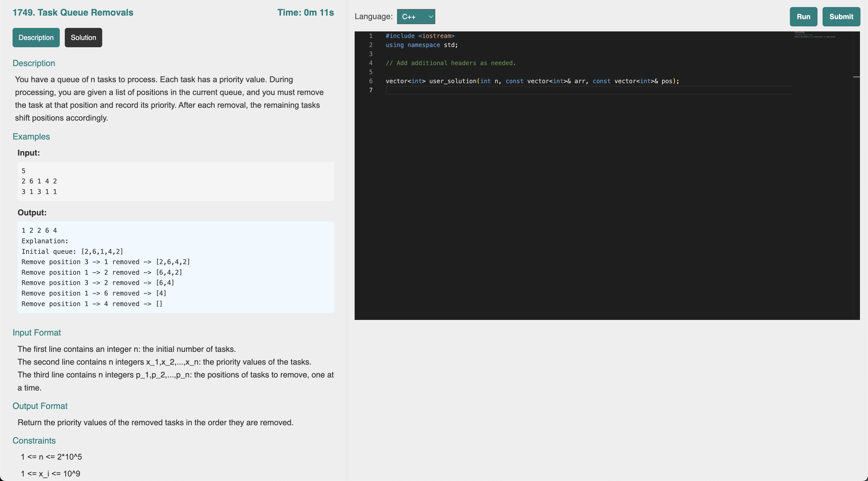Switch to the Solution tab
The image size is (868, 481).
click(x=83, y=37)
